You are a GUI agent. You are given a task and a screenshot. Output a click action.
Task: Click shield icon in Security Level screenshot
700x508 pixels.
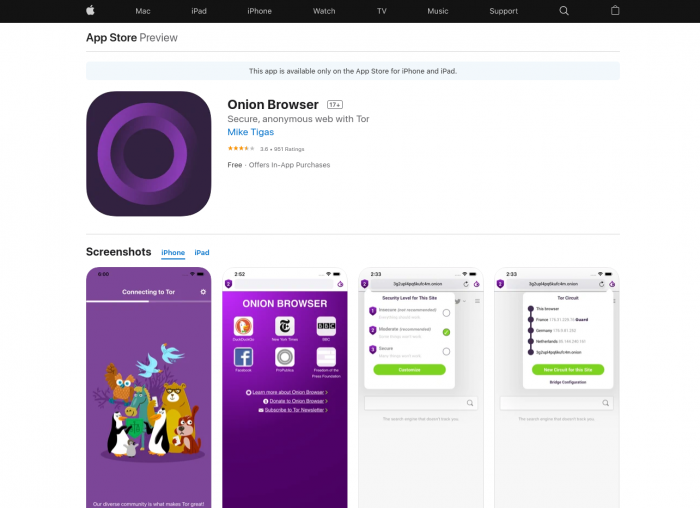[364, 284]
